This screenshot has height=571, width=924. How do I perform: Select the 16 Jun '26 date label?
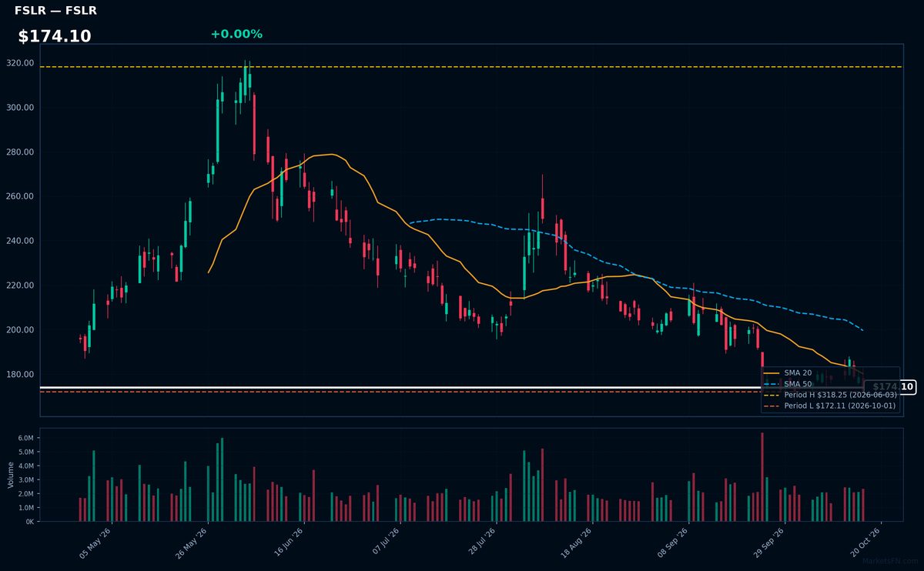click(289, 543)
